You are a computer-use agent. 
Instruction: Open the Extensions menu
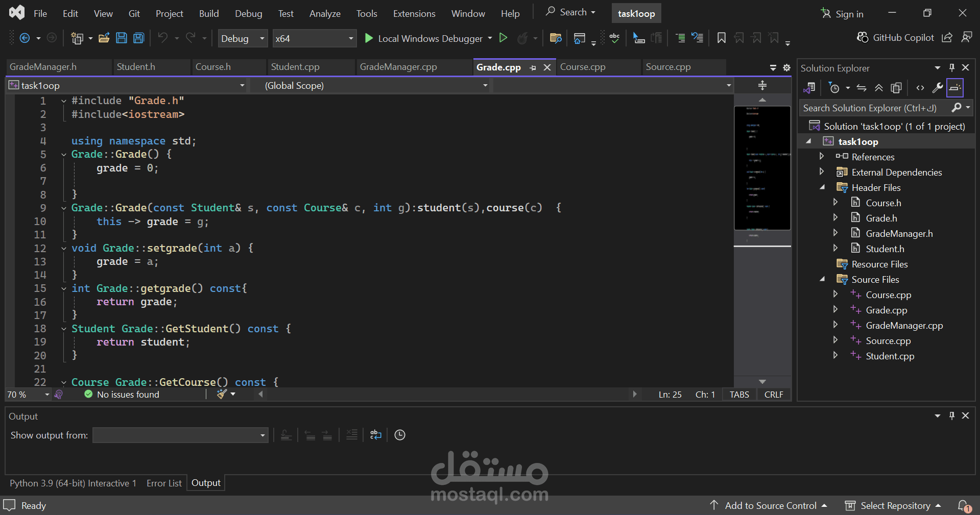pyautogui.click(x=414, y=14)
